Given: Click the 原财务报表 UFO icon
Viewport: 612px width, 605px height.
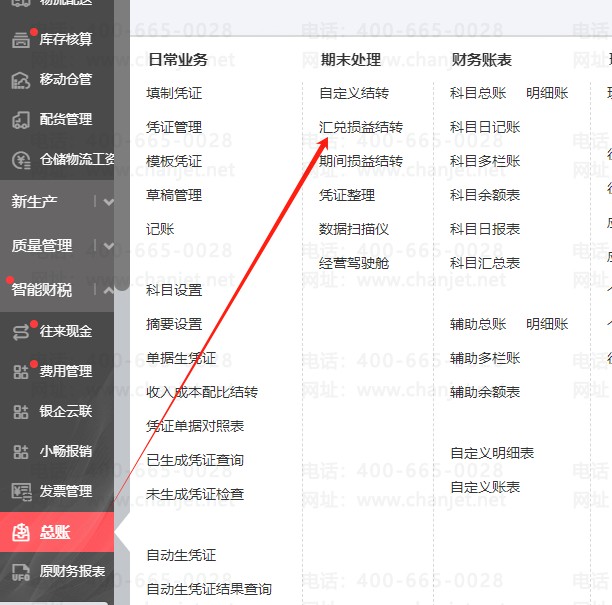Looking at the screenshot, I should click(x=21, y=572).
